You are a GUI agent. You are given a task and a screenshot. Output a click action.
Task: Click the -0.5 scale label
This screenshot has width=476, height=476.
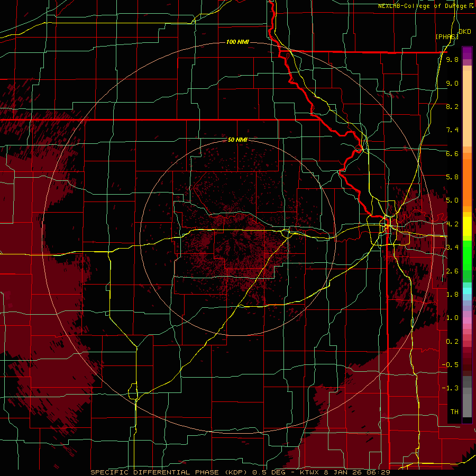pyautogui.click(x=451, y=364)
